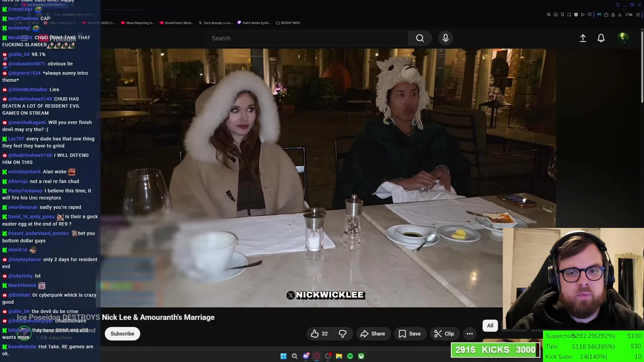Click chat username BasedInExile
644x362 pixels.
click(x=22, y=347)
